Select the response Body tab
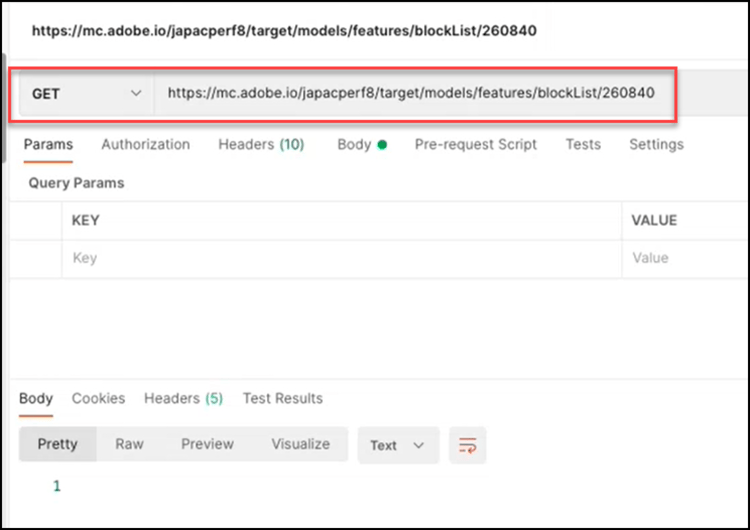 36,398
